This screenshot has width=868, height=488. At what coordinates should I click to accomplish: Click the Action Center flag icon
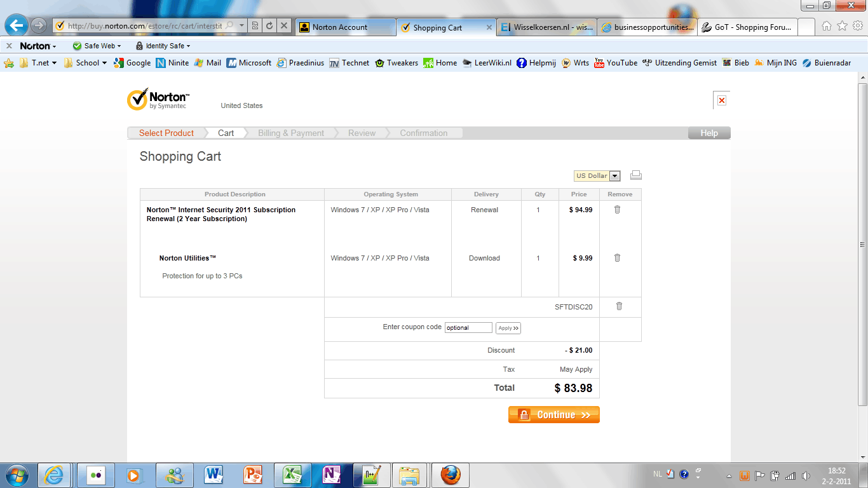pyautogui.click(x=759, y=475)
